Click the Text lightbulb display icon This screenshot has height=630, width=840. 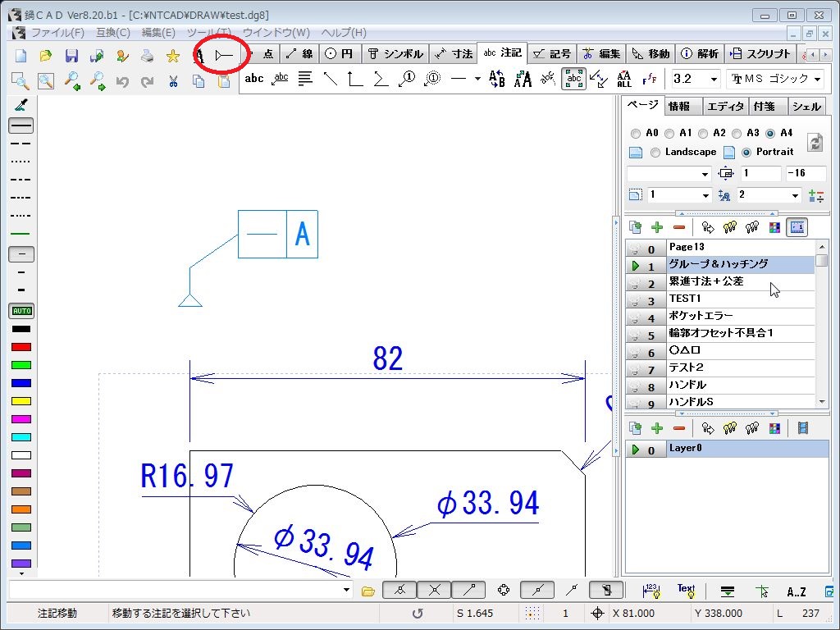tap(686, 591)
